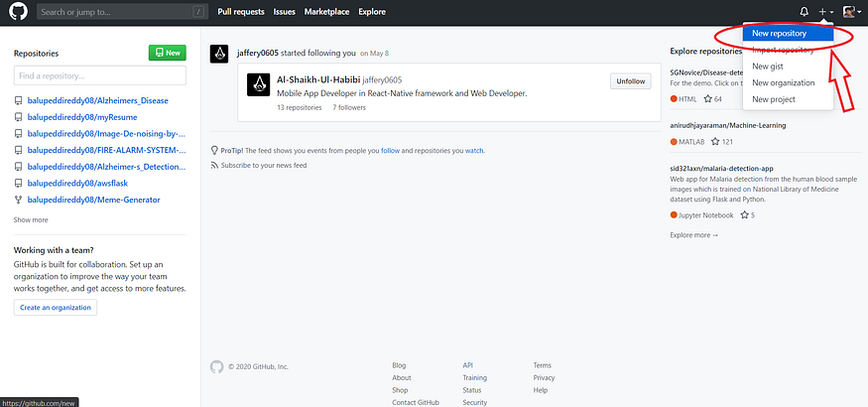This screenshot has width=868, height=407.
Task: Open the Training footer link
Action: [x=475, y=378]
